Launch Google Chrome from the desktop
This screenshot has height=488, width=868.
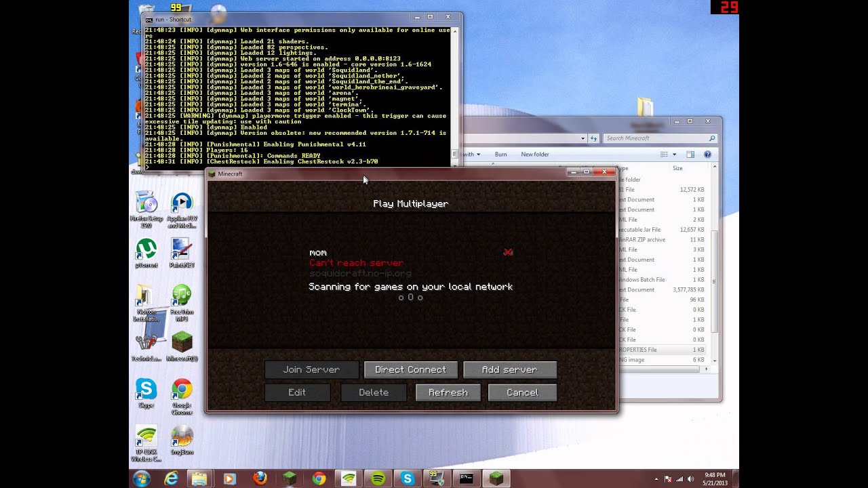[x=182, y=397]
